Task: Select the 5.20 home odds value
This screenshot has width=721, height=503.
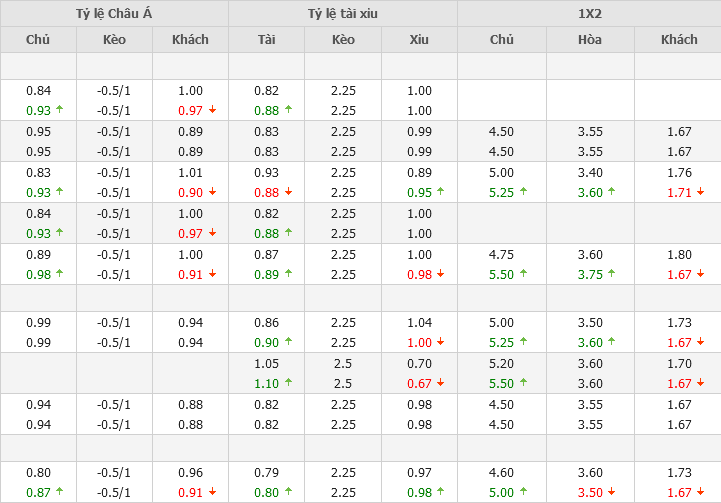Action: click(x=501, y=364)
